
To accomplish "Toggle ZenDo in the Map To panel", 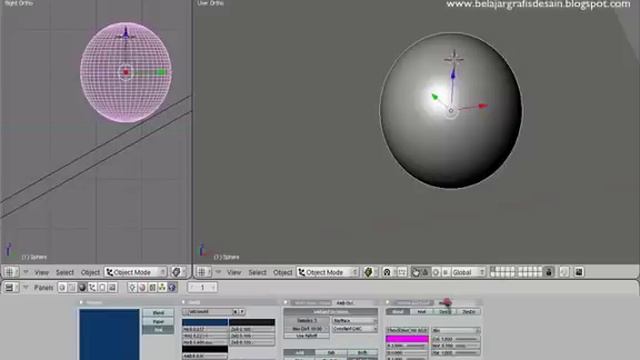I will click(x=469, y=312).
